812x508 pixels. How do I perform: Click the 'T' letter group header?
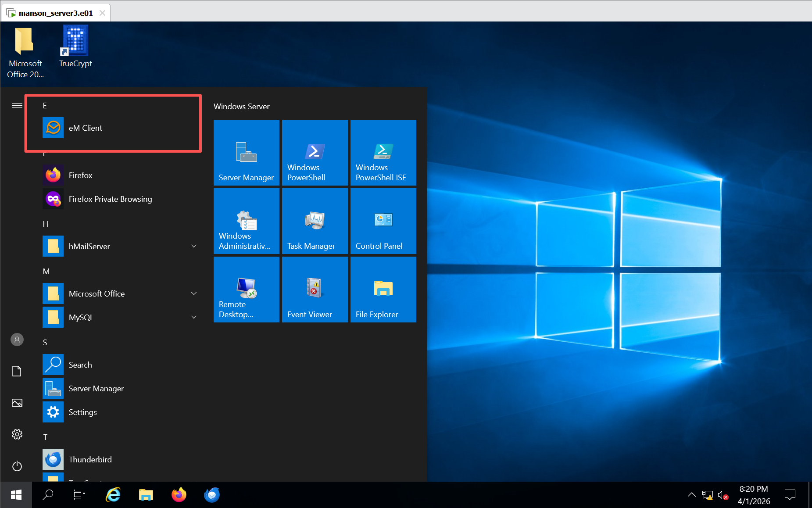pos(45,437)
